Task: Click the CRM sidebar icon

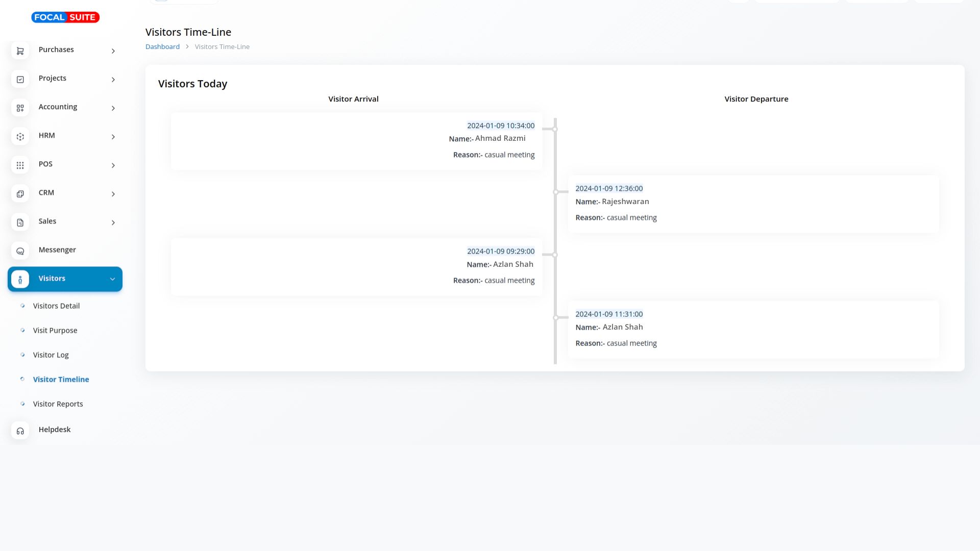Action: 20,194
